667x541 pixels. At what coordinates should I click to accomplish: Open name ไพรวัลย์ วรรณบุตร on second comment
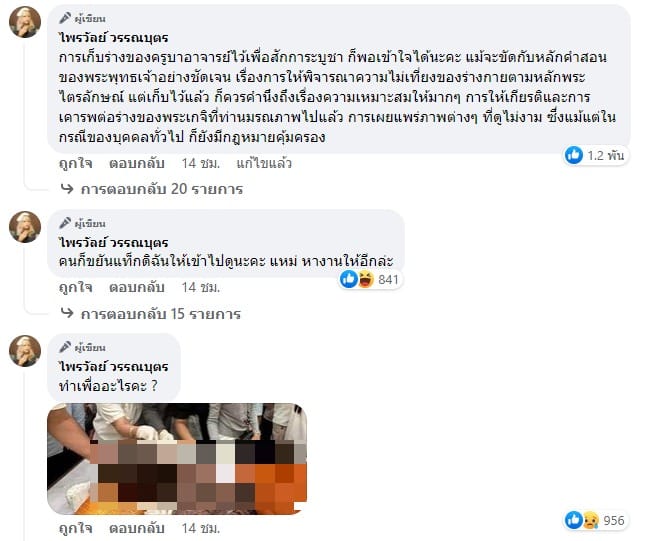coord(114,243)
